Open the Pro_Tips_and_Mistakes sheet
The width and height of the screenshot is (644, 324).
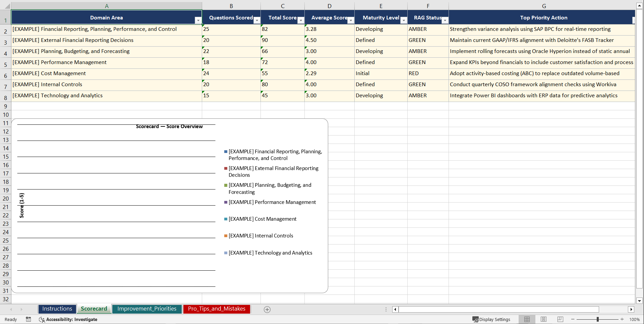click(217, 309)
